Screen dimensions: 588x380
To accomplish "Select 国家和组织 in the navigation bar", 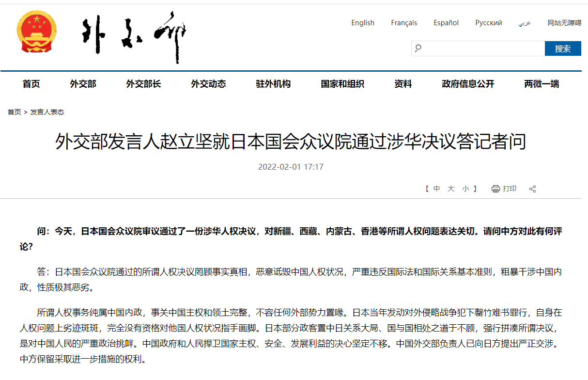I will point(342,83).
